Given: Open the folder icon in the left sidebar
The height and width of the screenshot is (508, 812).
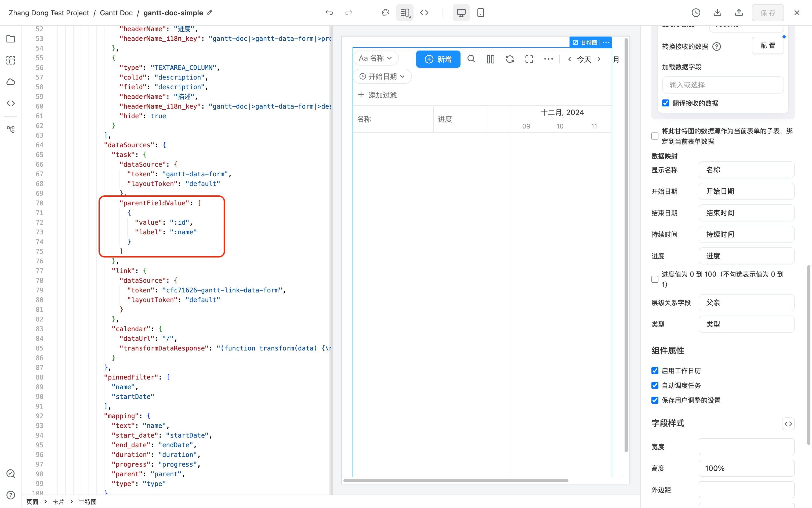Looking at the screenshot, I should click(x=11, y=39).
